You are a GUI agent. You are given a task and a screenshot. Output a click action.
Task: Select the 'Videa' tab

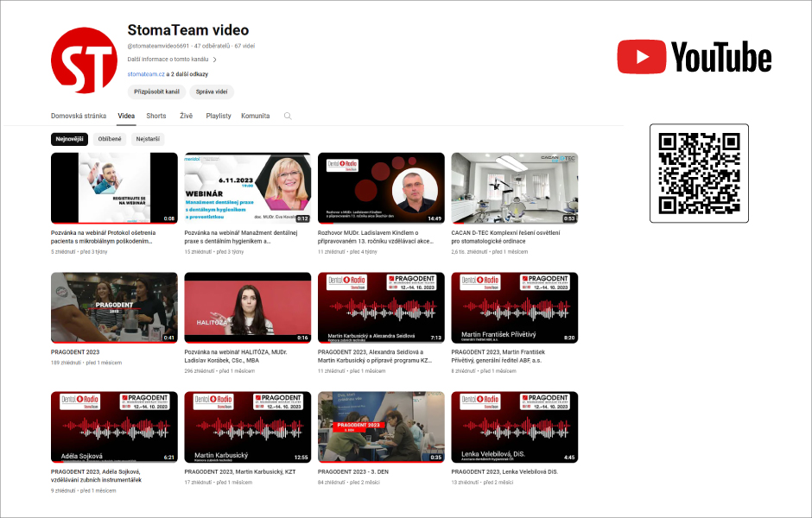[x=126, y=116]
